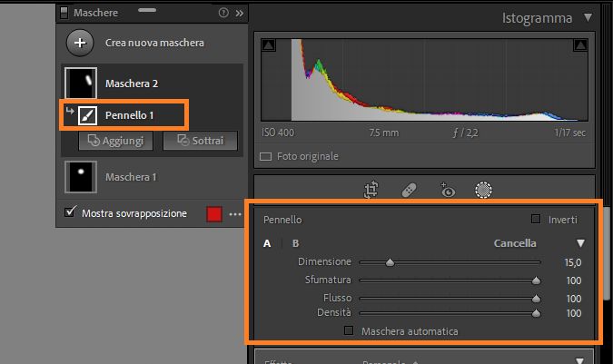Click Densità value 100 field

pos(574,313)
